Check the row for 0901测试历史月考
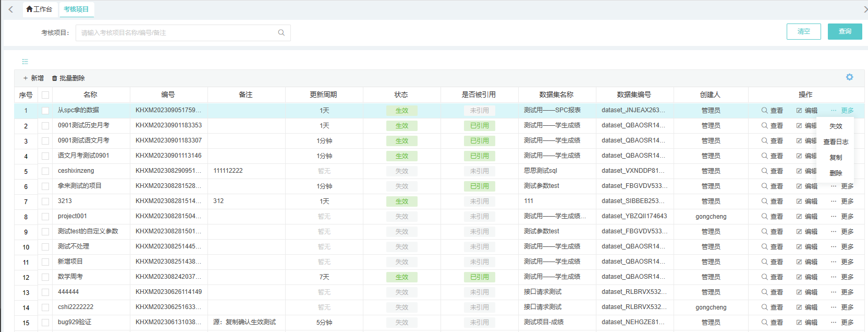Image resolution: width=868 pixels, height=332 pixels. pyautogui.click(x=45, y=126)
